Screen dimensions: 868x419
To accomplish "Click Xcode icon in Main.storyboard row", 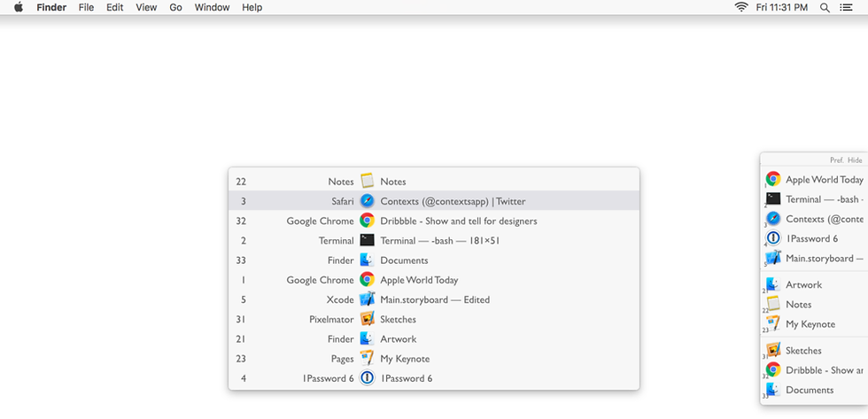I will [x=367, y=299].
